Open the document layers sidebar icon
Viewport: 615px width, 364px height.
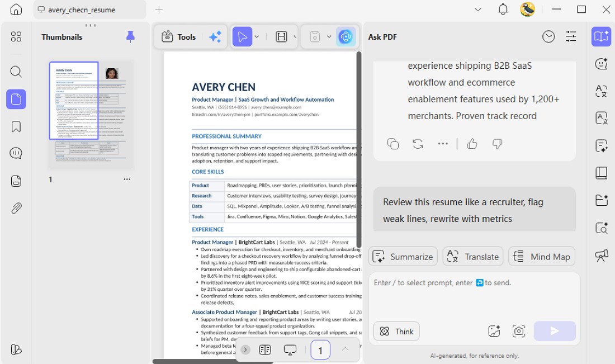tap(16, 181)
